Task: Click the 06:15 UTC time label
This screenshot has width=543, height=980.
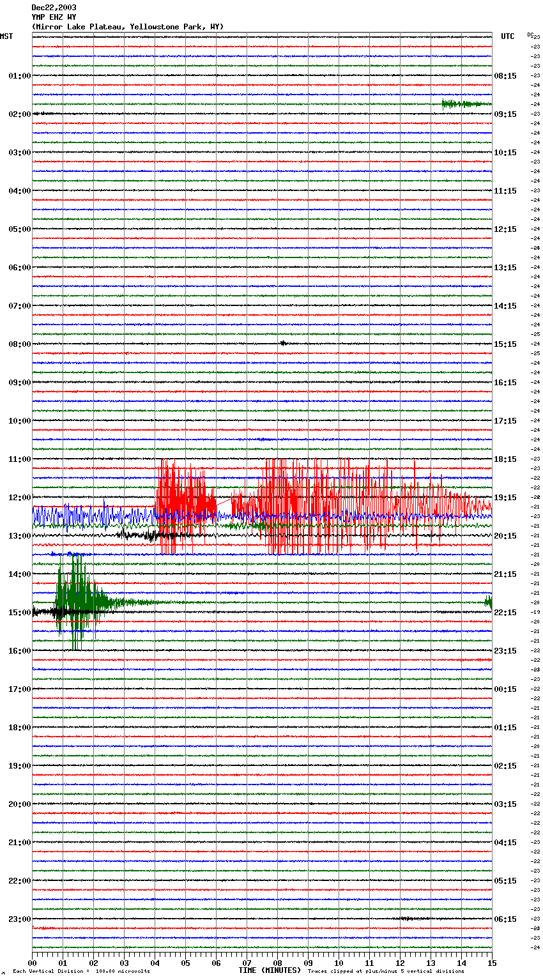Action: point(505,919)
